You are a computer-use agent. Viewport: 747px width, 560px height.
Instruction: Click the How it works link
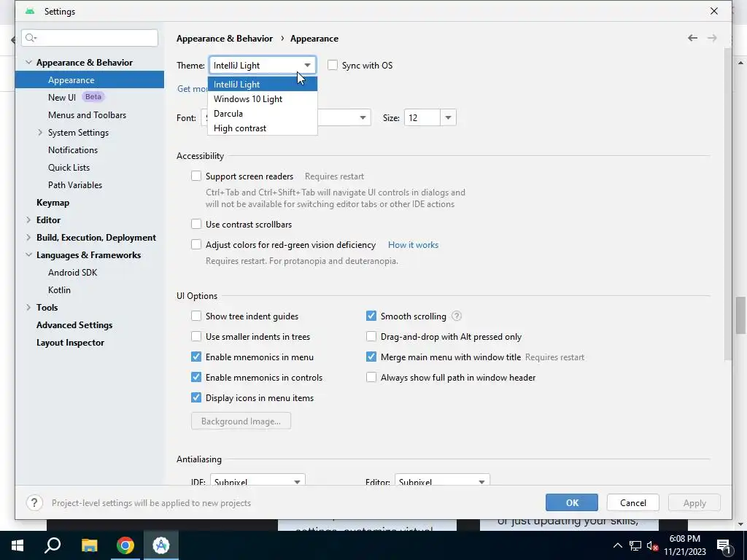[413, 245]
